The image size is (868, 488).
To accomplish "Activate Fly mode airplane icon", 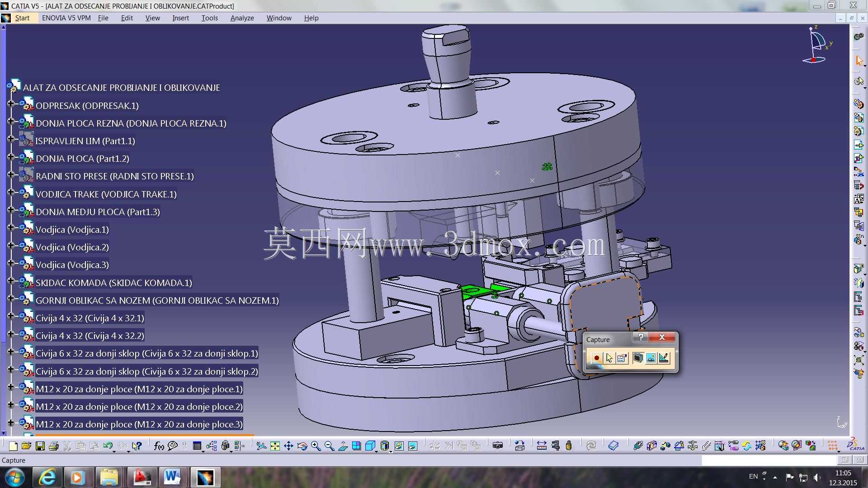I will tap(261, 446).
